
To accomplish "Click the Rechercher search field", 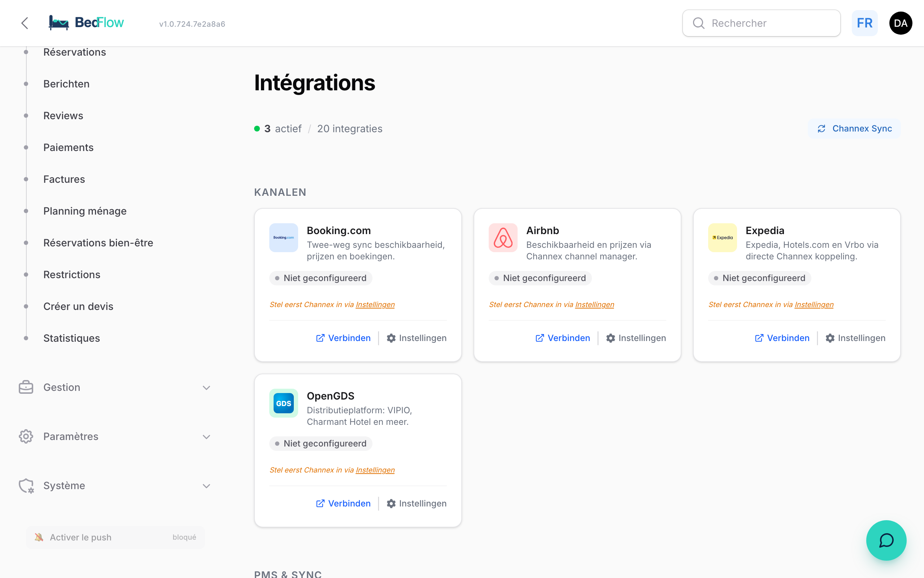I will click(x=761, y=23).
